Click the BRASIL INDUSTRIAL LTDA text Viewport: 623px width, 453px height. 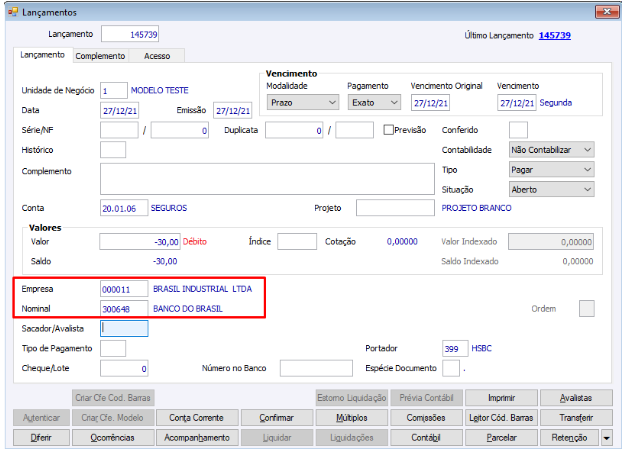tap(203, 289)
